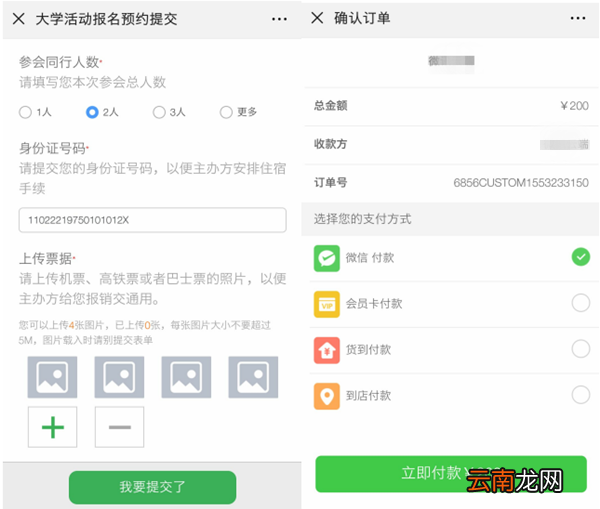
Task: Click the 订单号 label
Action: pos(331,183)
